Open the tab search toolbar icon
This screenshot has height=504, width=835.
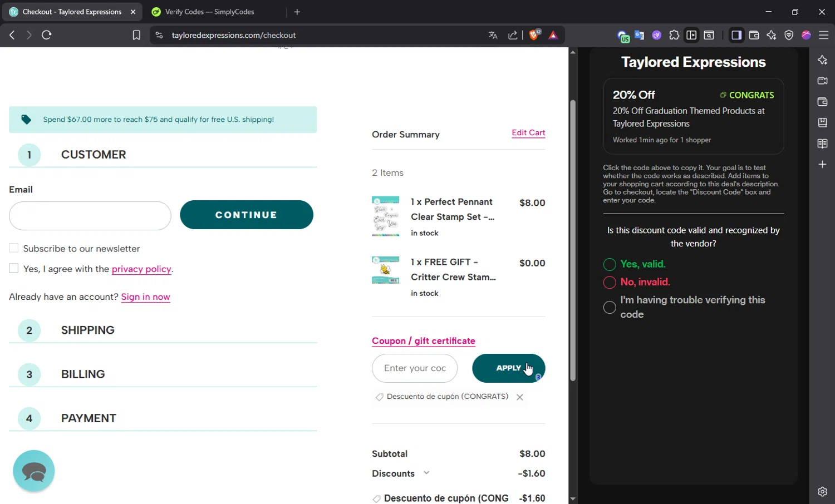coord(709,35)
